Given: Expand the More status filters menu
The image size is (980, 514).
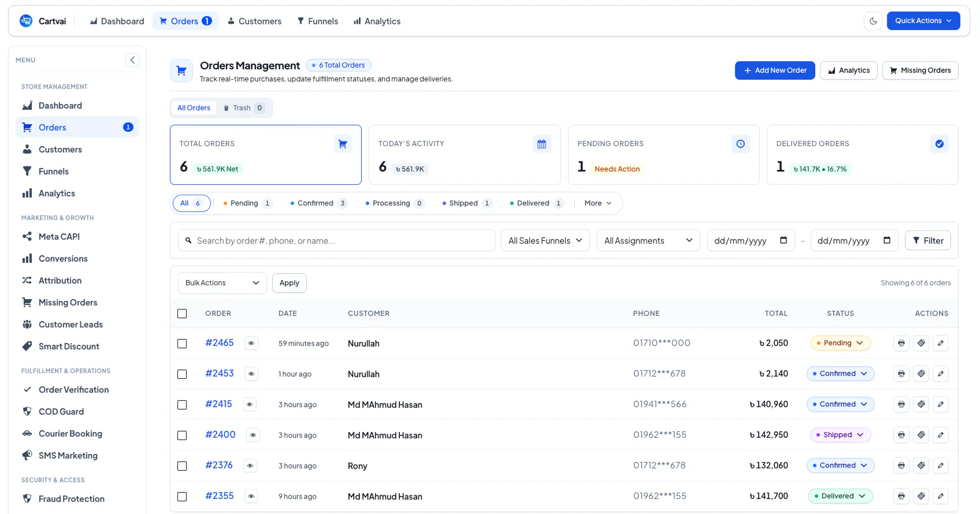Looking at the screenshot, I should coord(597,203).
